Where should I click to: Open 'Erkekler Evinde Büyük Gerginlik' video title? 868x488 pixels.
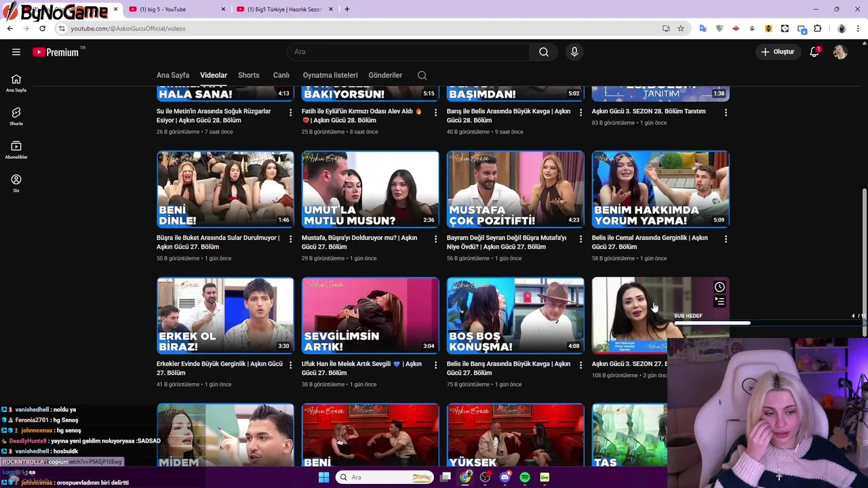[220, 368]
